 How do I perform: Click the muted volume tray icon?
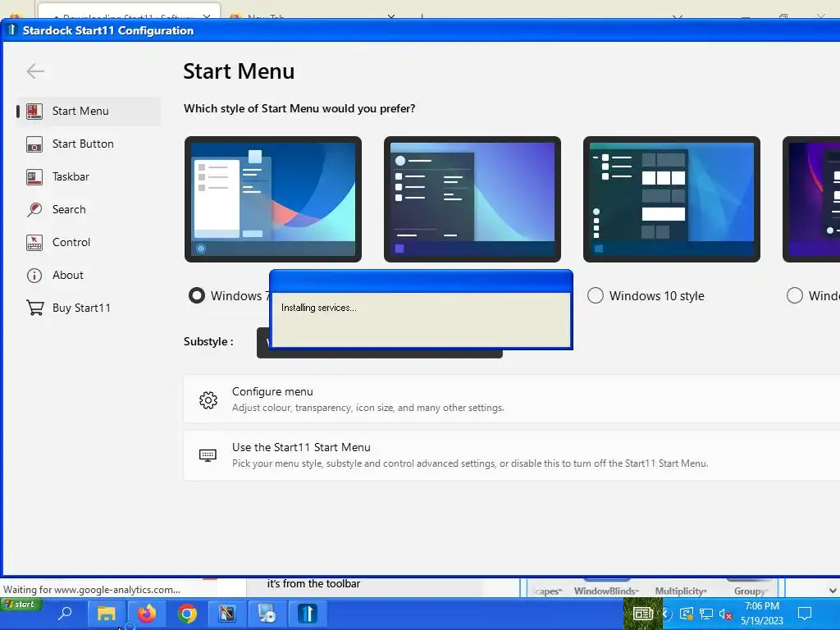click(x=726, y=614)
